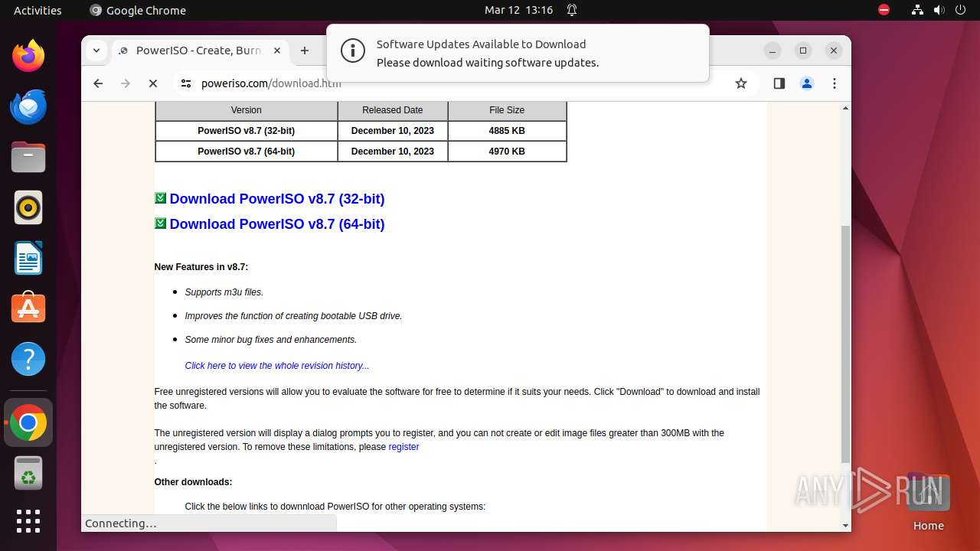Select the PowerISO browser tab

point(201,51)
